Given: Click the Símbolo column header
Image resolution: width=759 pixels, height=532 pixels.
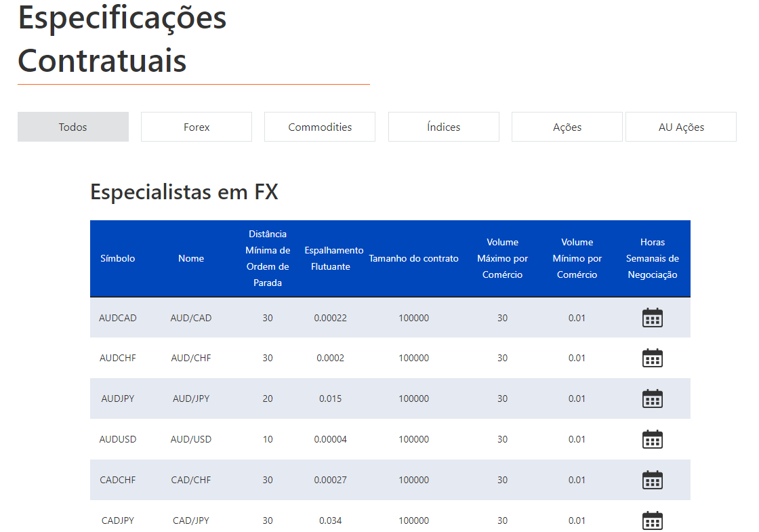Looking at the screenshot, I should point(118,258).
